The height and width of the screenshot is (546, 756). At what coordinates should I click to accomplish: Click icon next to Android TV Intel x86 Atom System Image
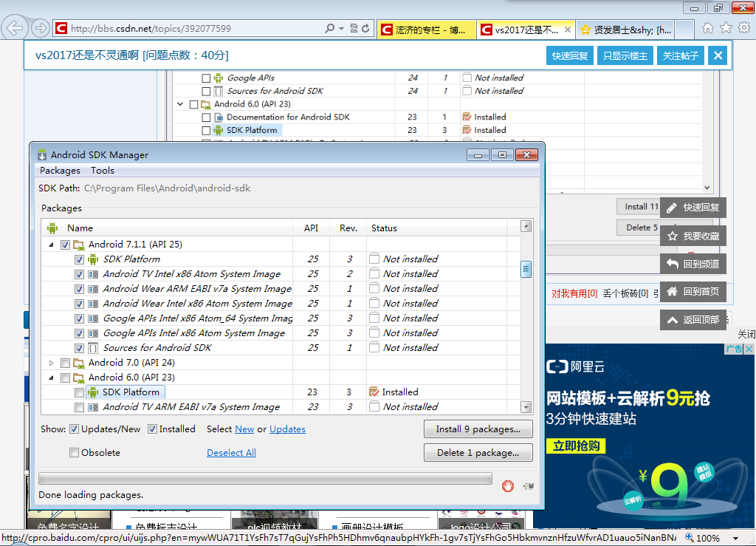pos(93,274)
